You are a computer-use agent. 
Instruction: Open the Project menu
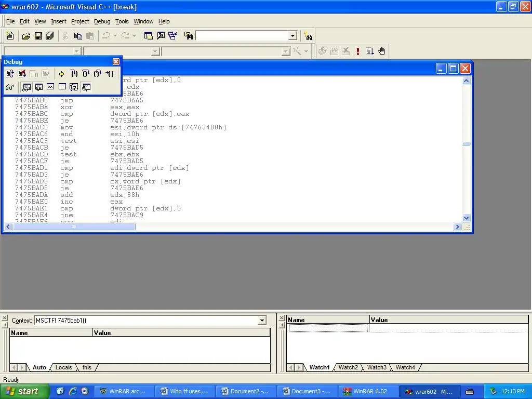tap(80, 21)
